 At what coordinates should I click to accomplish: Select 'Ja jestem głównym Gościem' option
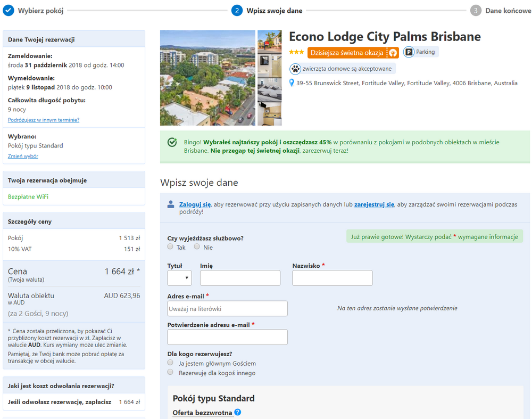click(170, 362)
